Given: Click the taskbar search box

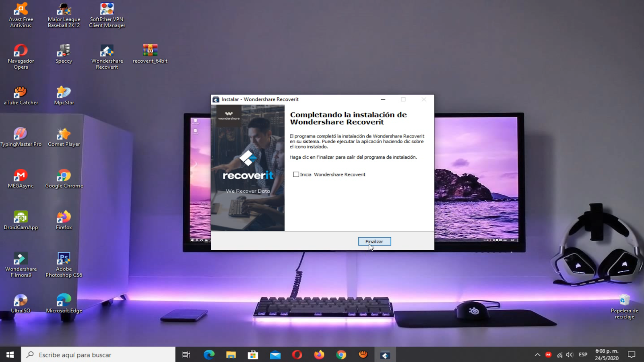Looking at the screenshot, I should pos(98,355).
